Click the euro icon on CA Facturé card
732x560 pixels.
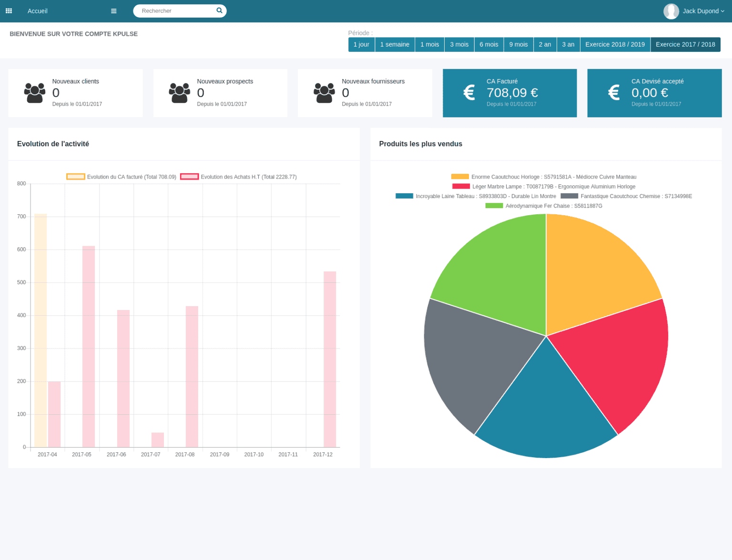click(x=468, y=92)
